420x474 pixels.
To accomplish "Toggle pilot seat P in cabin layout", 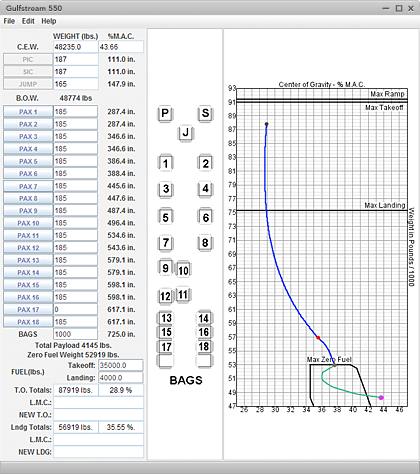I will (165, 113).
